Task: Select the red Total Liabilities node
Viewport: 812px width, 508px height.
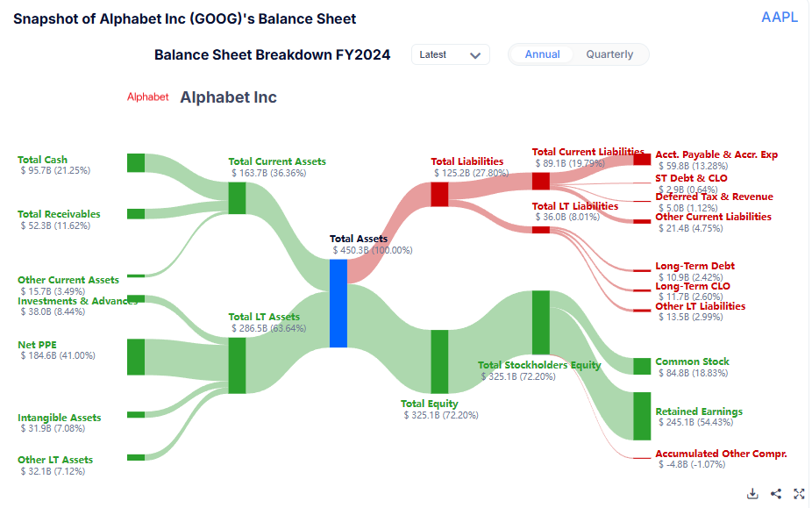Action: click(x=439, y=195)
